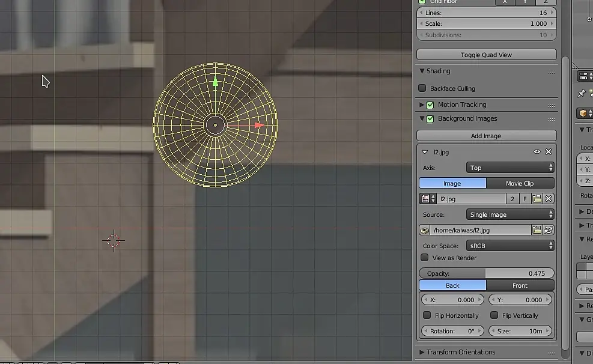This screenshot has height=364, width=593.
Task: Unlink the l2.jpg image datablock
Action: [549, 199]
